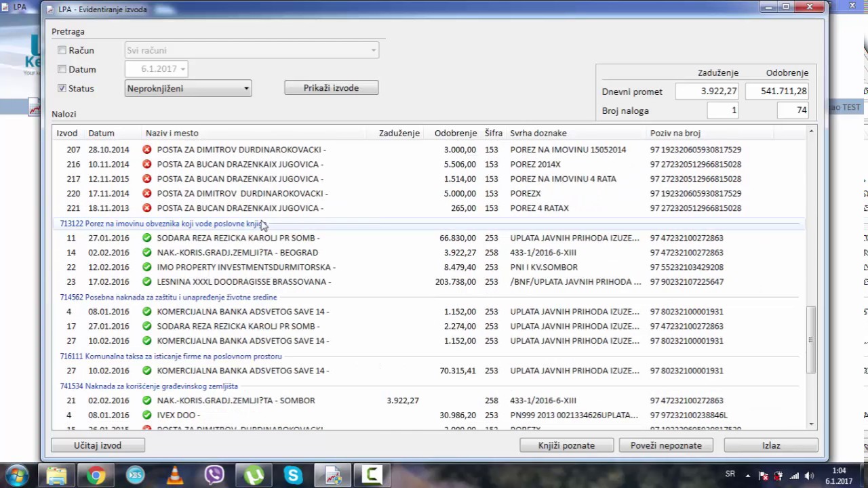Open the Svi računi account dropdown
Image resolution: width=868 pixels, height=488 pixels.
(252, 50)
